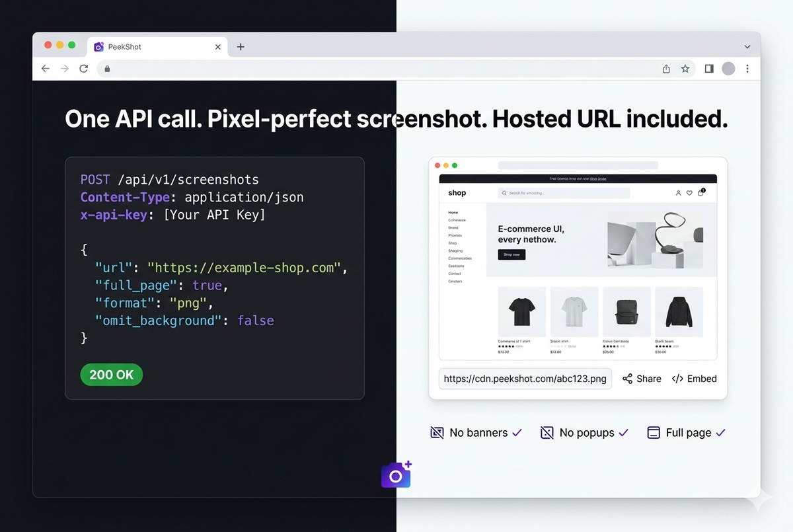Click the green 200 OK badge

(x=111, y=375)
